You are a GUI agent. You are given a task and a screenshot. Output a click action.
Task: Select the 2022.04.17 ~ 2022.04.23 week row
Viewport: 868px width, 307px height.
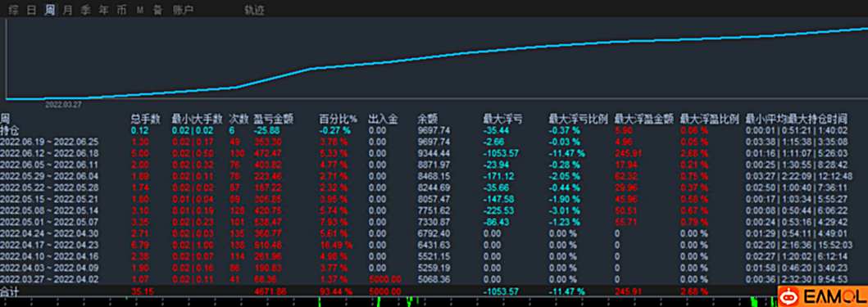pos(434,244)
